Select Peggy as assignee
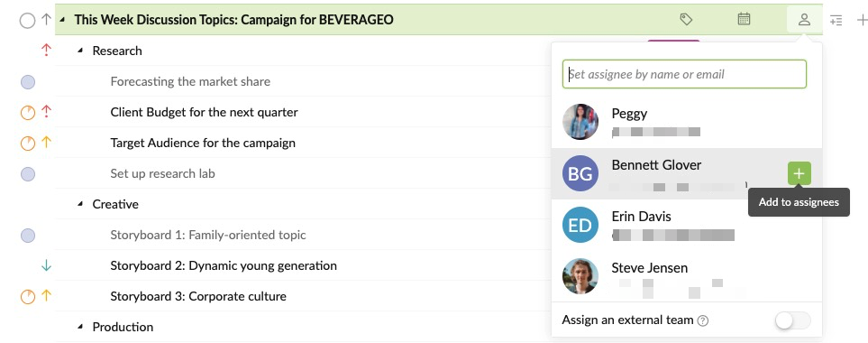868x343 pixels. tap(687, 122)
